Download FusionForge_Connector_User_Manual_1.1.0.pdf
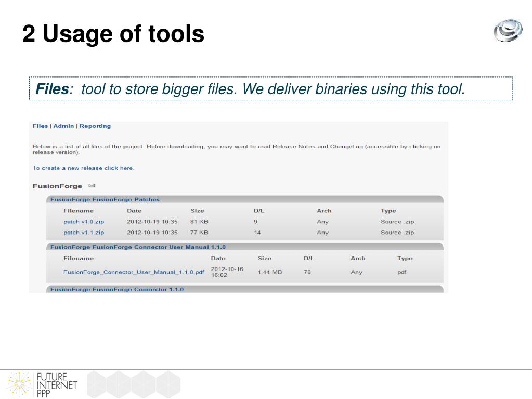This screenshot has width=532, height=399. pos(134,272)
